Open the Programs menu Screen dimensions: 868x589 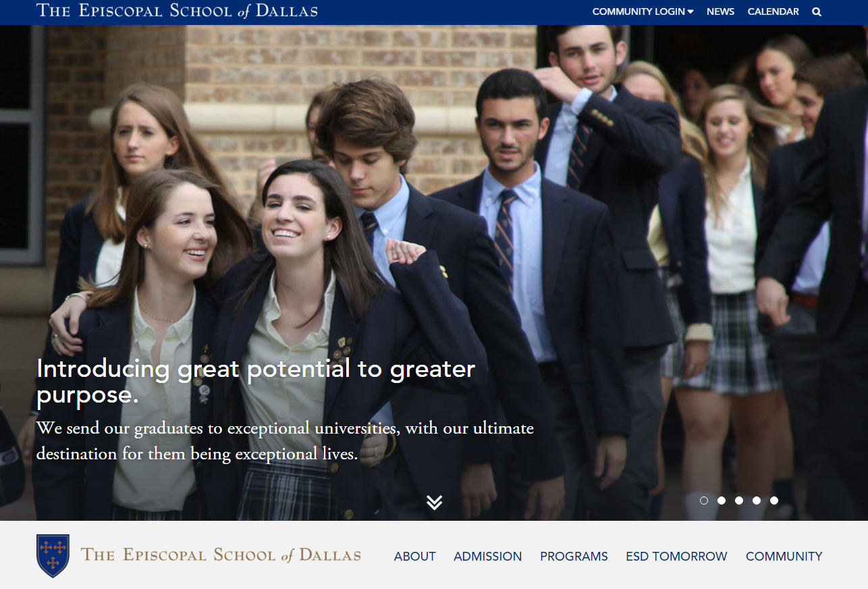(x=574, y=557)
